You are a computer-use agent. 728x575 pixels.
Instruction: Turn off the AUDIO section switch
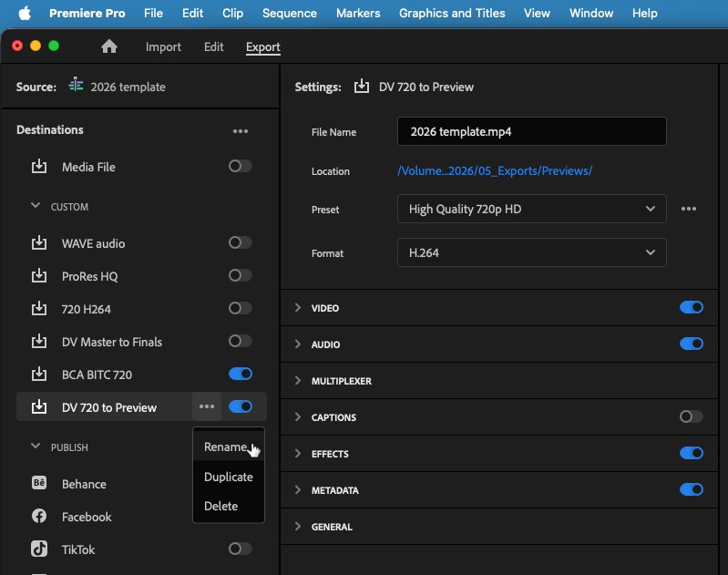click(692, 344)
